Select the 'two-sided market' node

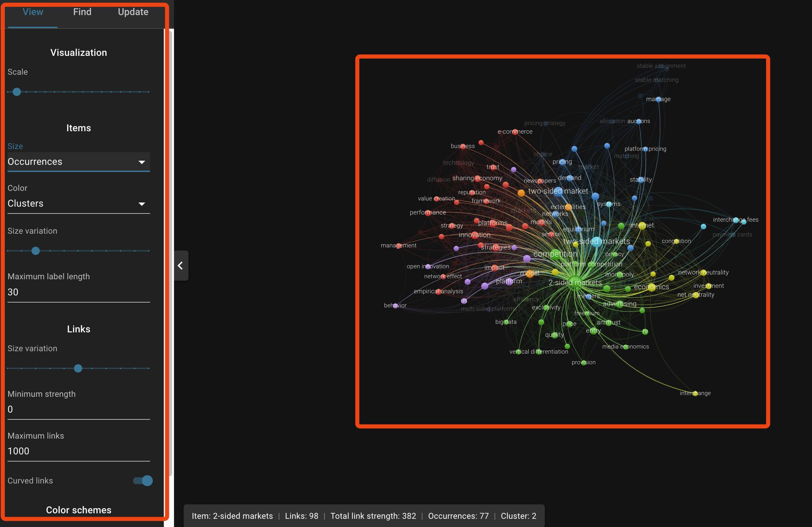tap(558, 191)
